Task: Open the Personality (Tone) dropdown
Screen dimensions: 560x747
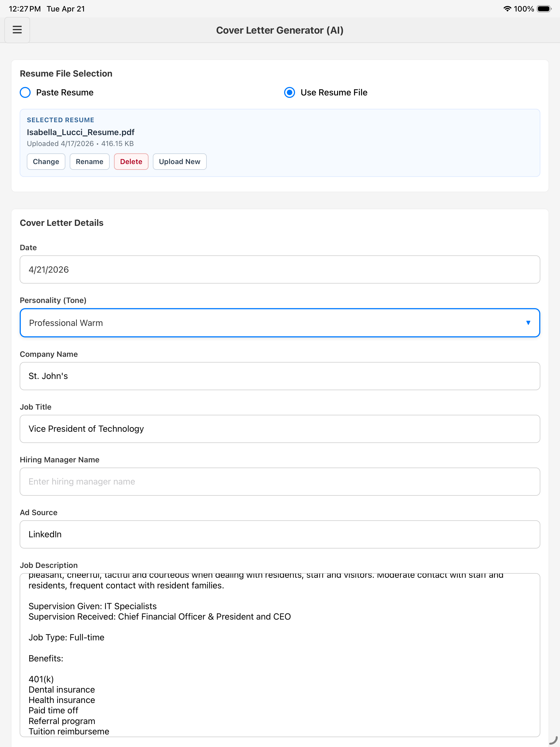Action: point(280,323)
